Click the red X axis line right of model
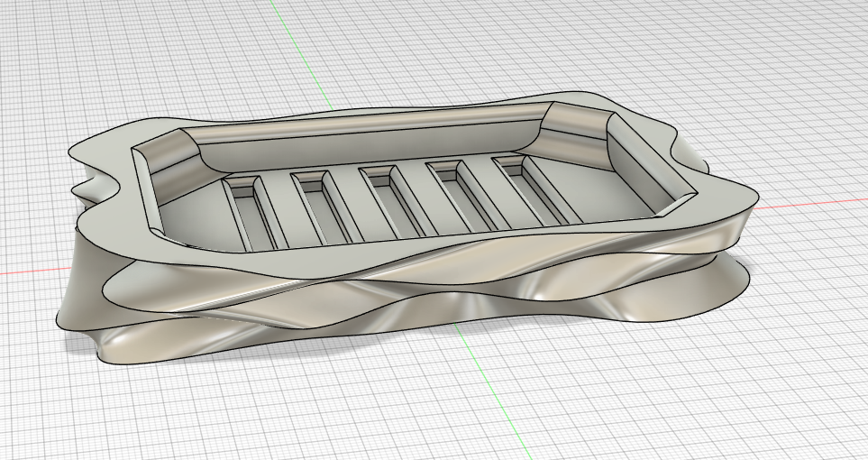The width and height of the screenshot is (868, 460). tap(811, 204)
